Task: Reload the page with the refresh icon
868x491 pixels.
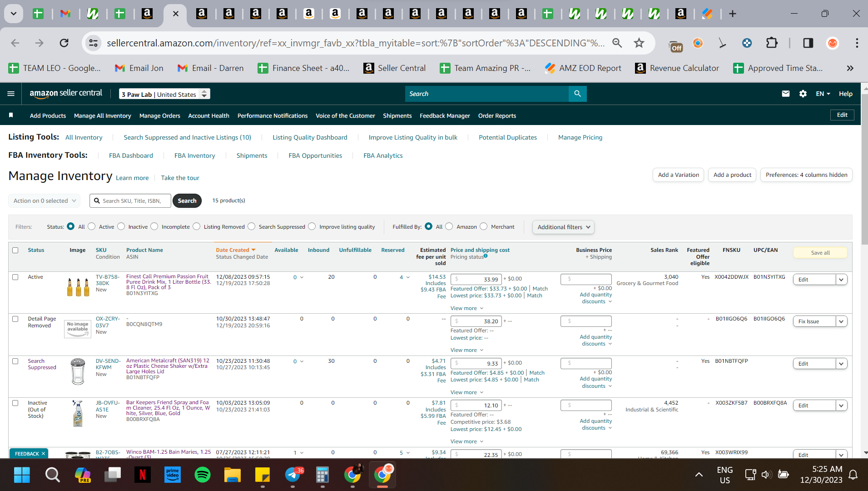Action: (64, 43)
